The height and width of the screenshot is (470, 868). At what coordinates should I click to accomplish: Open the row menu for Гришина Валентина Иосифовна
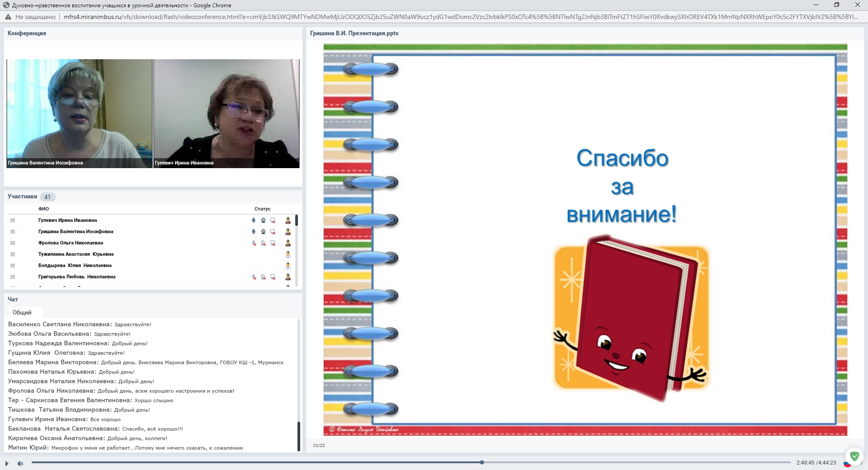pyautogui.click(x=13, y=232)
